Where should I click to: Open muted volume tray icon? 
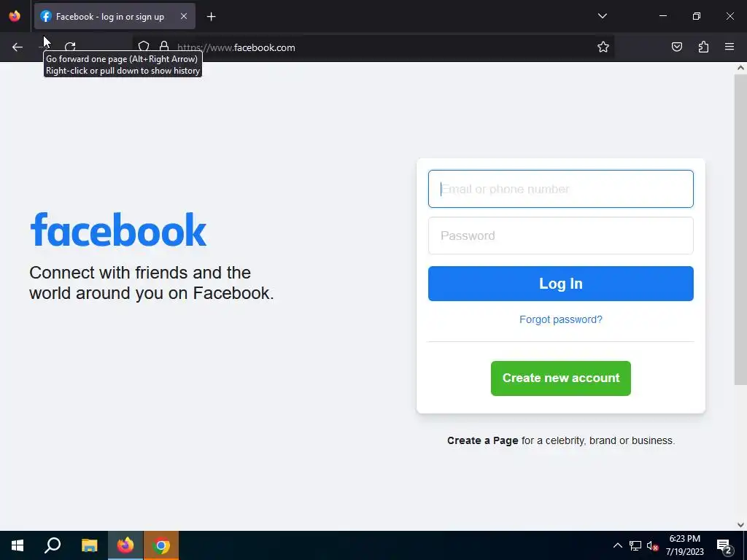(x=652, y=545)
